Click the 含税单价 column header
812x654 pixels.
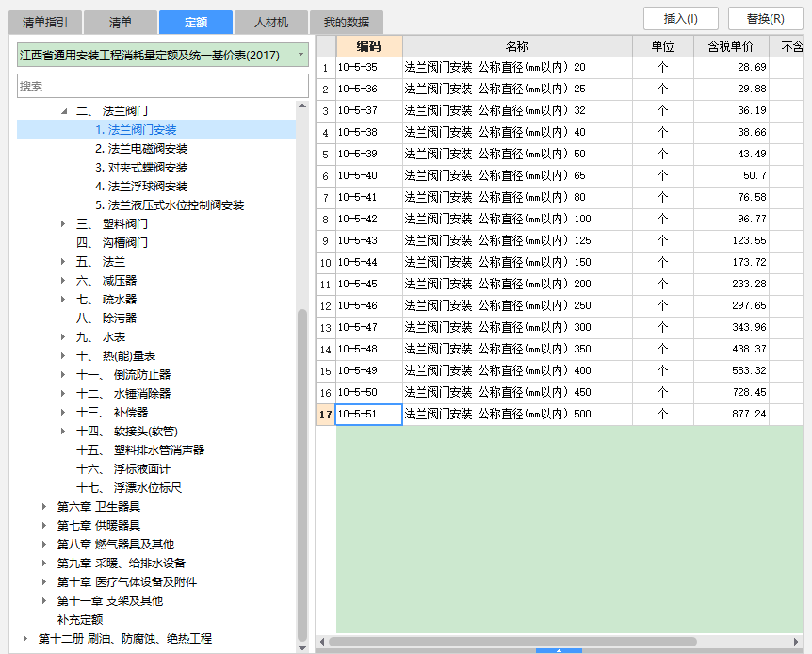tap(730, 46)
